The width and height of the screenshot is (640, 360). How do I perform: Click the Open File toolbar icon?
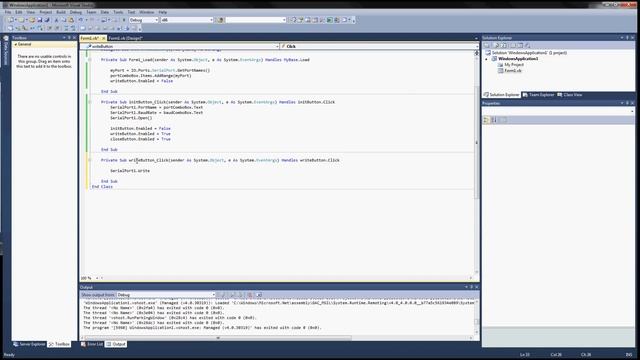pyautogui.click(x=32, y=20)
